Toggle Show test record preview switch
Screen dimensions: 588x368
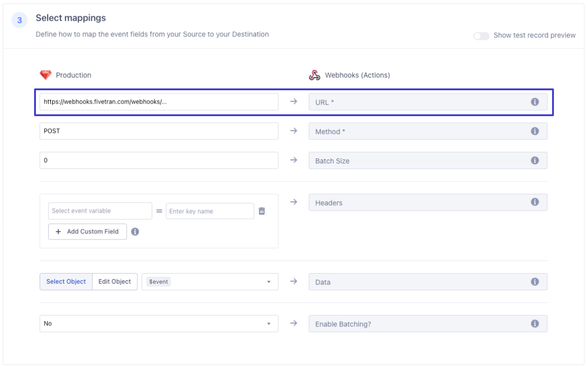481,36
